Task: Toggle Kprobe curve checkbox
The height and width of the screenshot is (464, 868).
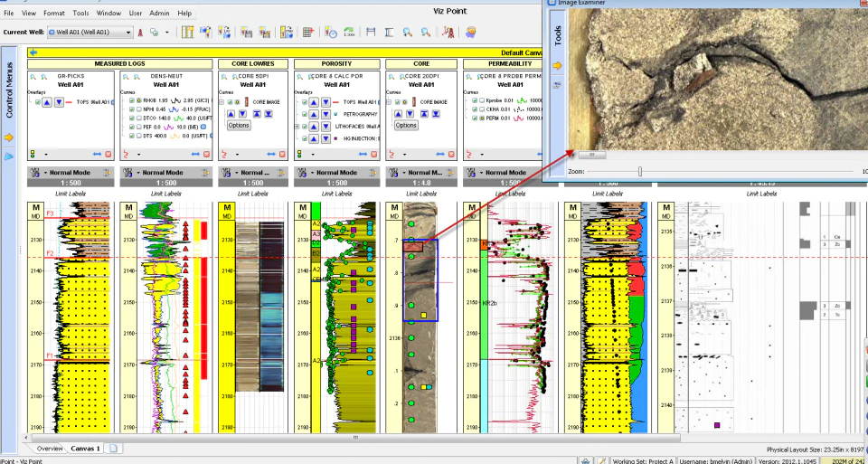Action: click(475, 101)
